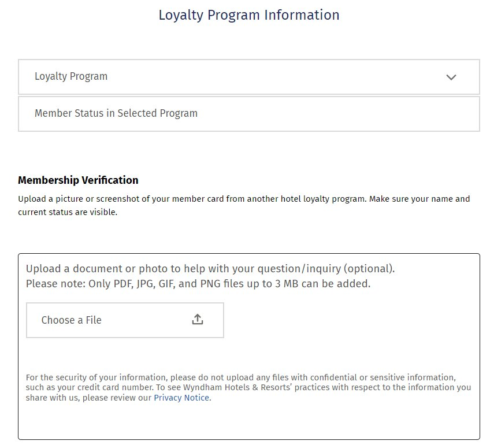This screenshot has width=490, height=448.
Task: Click the "current status are visible" text line
Action: click(68, 212)
